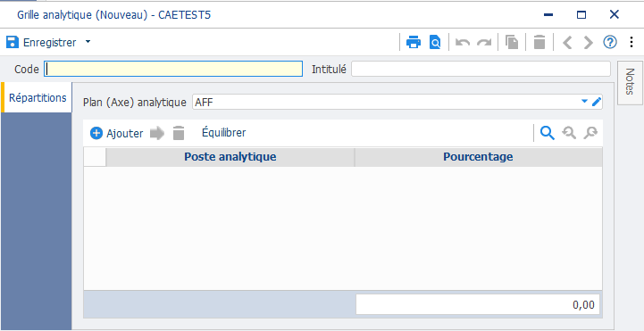Screen dimensions: 644x331
Task: Click the Ajouter button
Action: click(117, 133)
